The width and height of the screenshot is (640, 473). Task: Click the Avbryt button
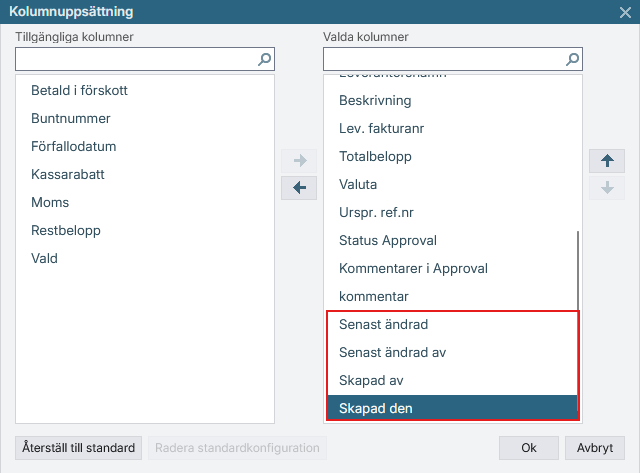(595, 448)
